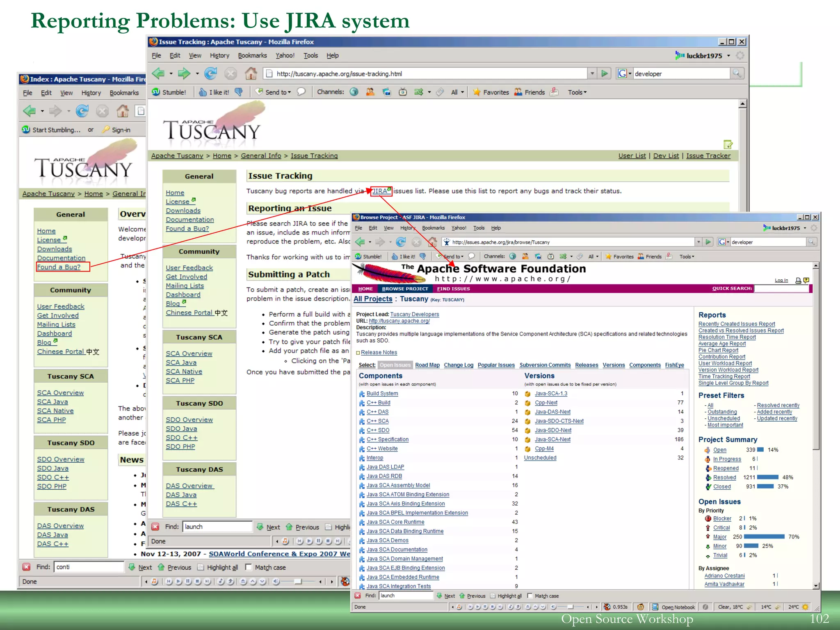Click Reload icon in Issue Tracking window
Viewport: 840px width, 630px height.
[x=211, y=73]
